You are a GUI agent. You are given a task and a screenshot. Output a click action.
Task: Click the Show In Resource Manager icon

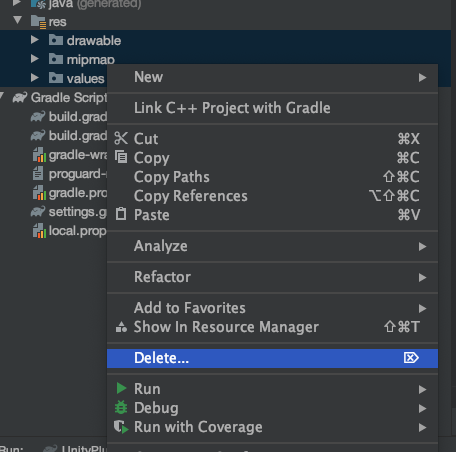(121, 327)
